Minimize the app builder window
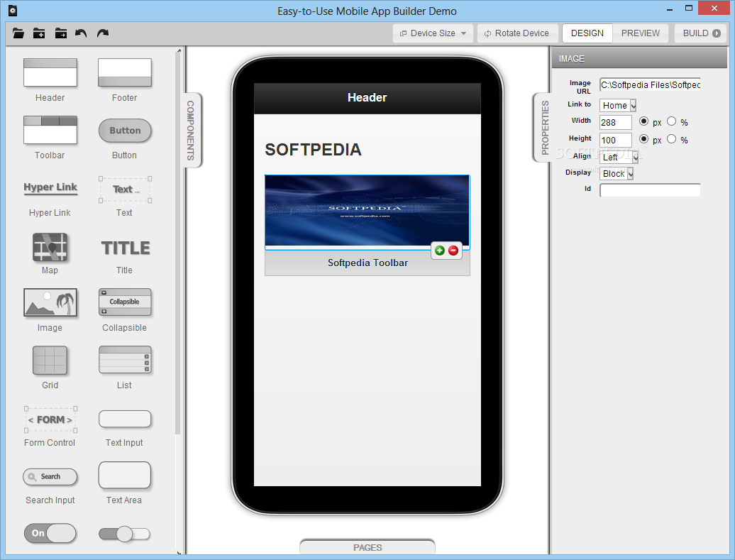The width and height of the screenshot is (735, 560). (x=670, y=9)
